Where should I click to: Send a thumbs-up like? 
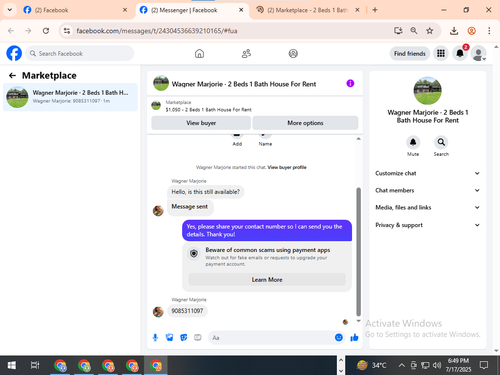point(354,338)
